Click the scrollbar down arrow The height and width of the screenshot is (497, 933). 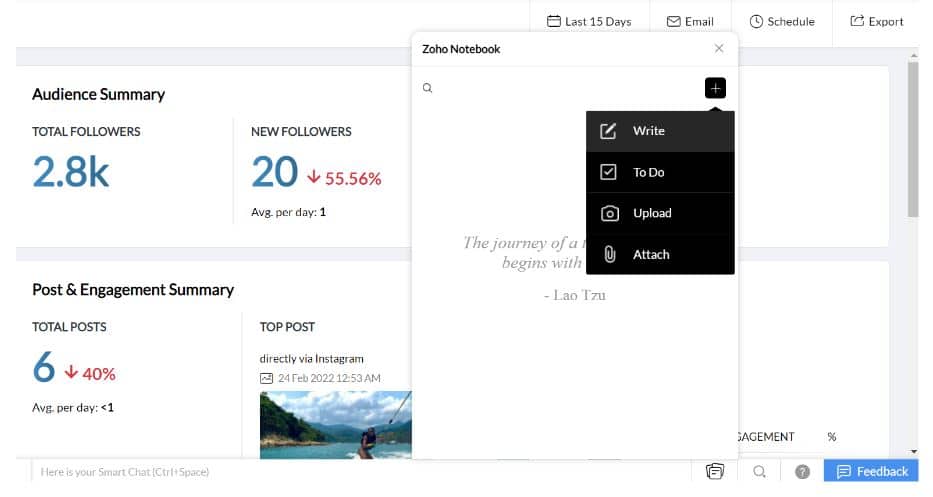click(x=912, y=452)
